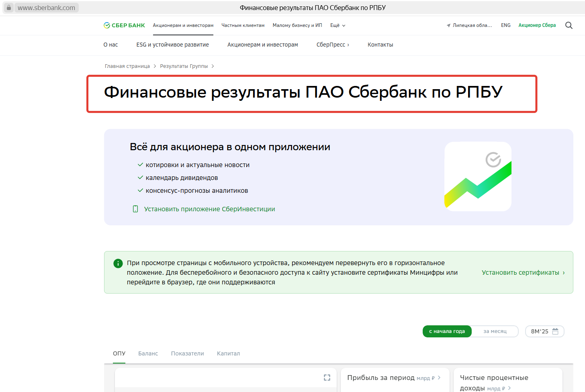Open the site search magnifier icon
The width and height of the screenshot is (585, 392).
[x=569, y=25]
